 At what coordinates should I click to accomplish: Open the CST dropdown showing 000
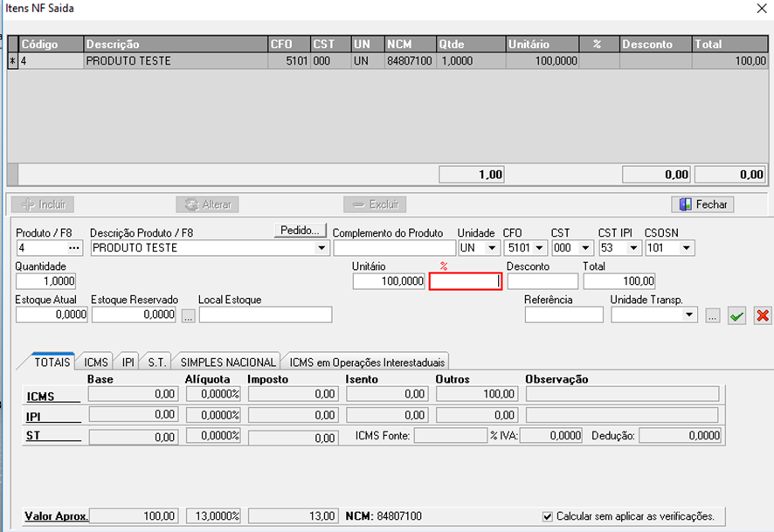click(x=585, y=248)
